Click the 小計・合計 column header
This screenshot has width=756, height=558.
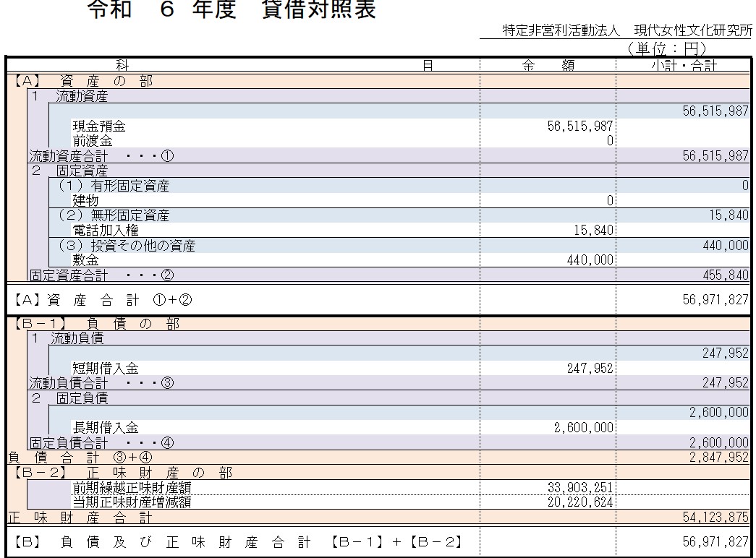(x=683, y=65)
